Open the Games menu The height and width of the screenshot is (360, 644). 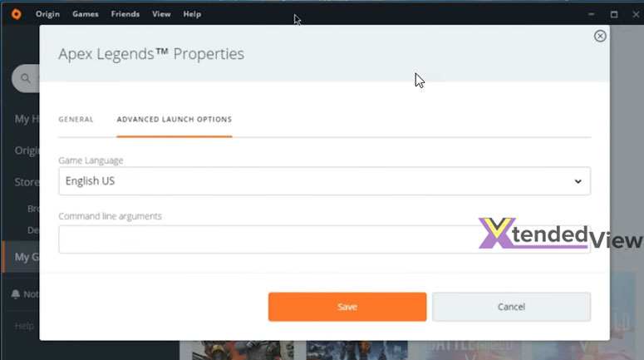[86, 14]
